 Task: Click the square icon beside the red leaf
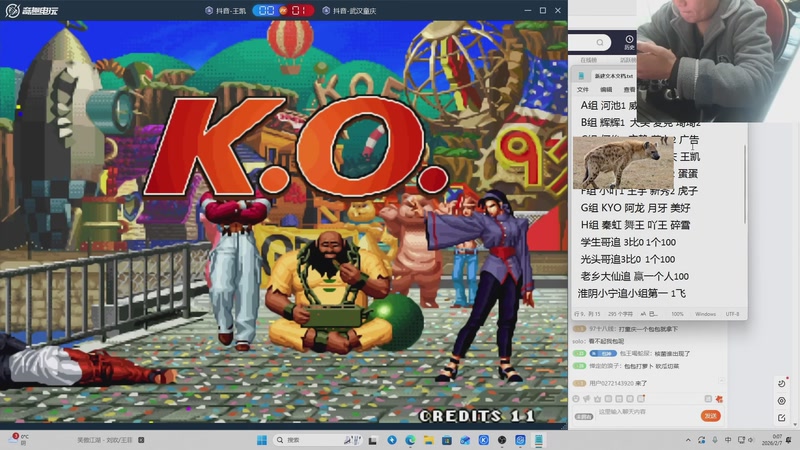click(708, 399)
